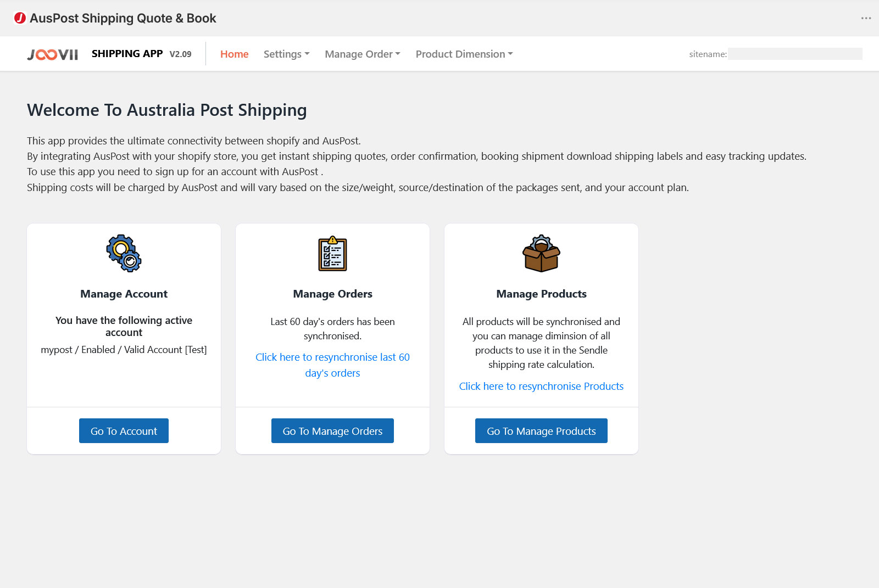The image size is (879, 588).
Task: Click the sitename field
Action: pos(795,54)
